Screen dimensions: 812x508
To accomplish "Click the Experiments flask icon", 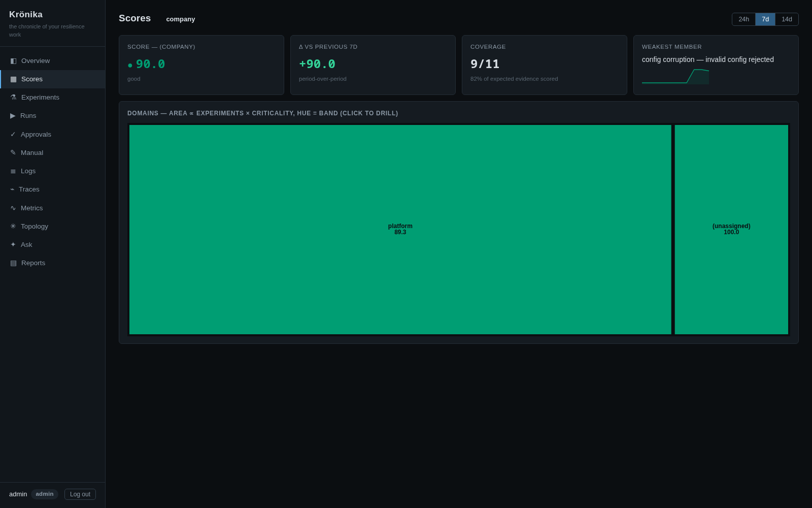I will pyautogui.click(x=13, y=98).
